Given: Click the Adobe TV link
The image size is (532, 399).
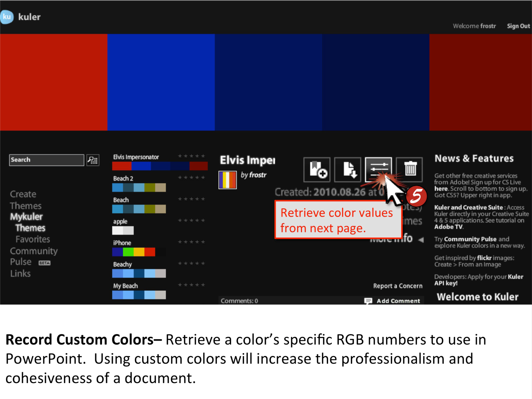Looking at the screenshot, I should pyautogui.click(x=448, y=227).
